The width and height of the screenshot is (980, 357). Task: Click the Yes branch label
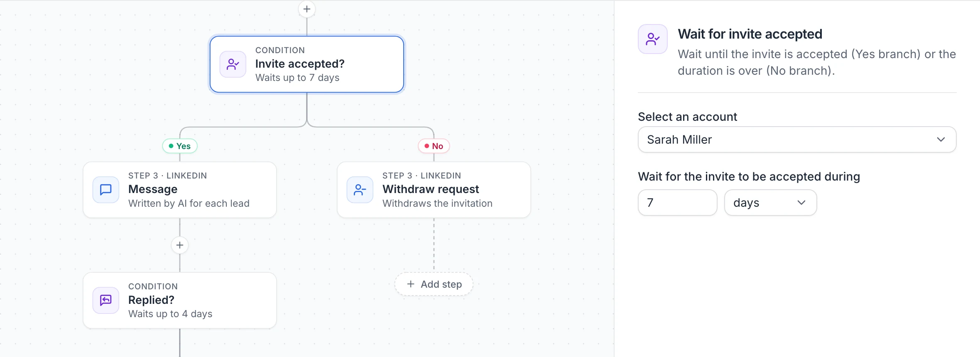point(180,146)
